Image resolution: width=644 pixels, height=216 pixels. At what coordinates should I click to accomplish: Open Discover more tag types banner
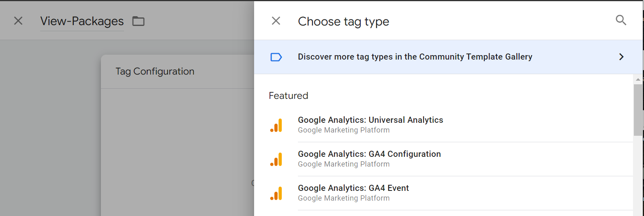tap(415, 57)
